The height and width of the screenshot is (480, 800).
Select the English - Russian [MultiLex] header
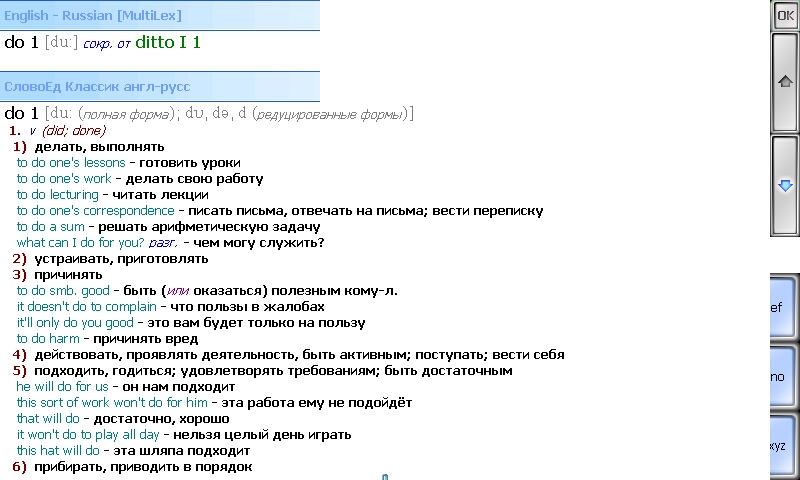pos(160,15)
